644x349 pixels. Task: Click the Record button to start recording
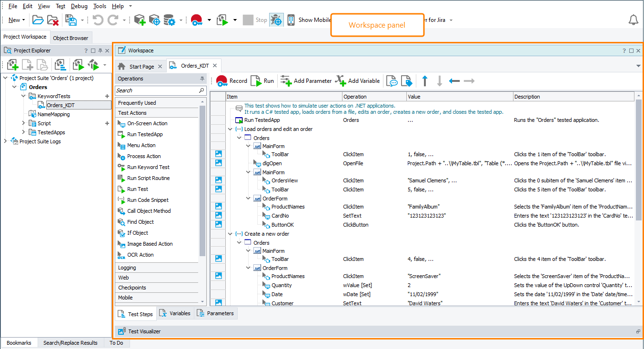232,80
